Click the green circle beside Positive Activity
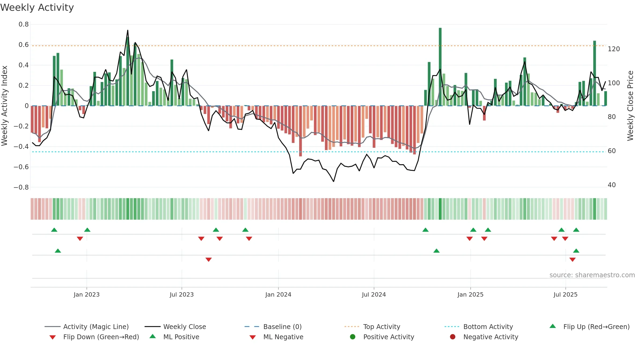Viewport: 644px width, 362px height. click(353, 337)
